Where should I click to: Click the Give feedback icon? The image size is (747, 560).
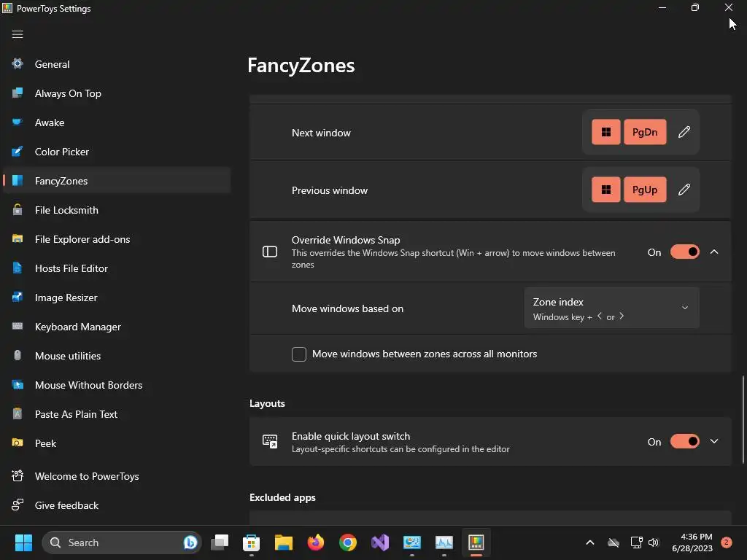click(x=18, y=505)
